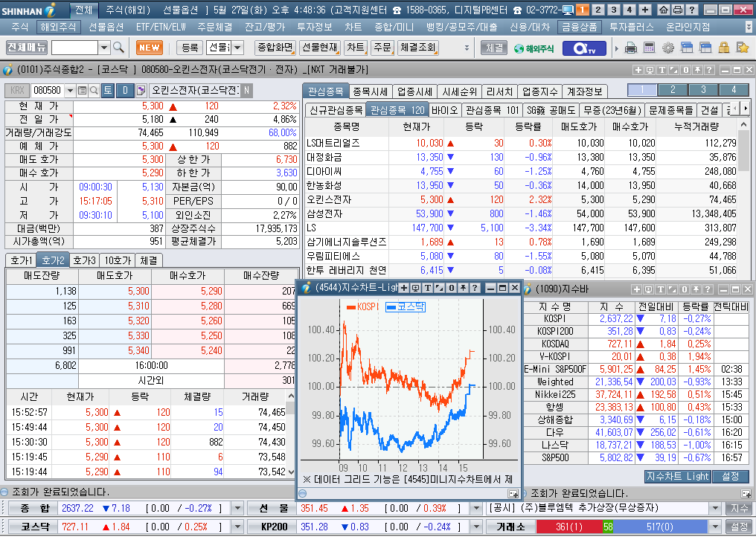The width and height of the screenshot is (756, 537).
Task: Click the home icon in the title bar
Action: pos(664,10)
